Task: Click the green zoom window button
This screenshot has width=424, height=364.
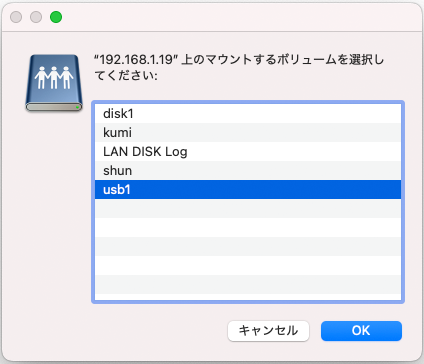Action: (56, 17)
